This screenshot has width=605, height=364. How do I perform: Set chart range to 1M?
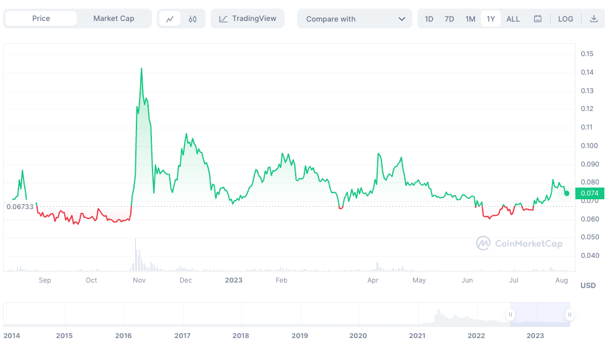coord(470,19)
